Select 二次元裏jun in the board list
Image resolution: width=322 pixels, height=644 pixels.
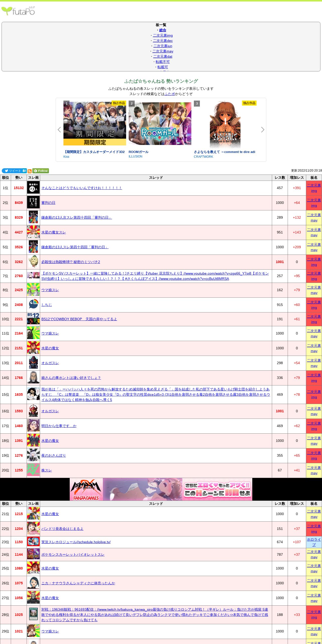[x=163, y=46]
